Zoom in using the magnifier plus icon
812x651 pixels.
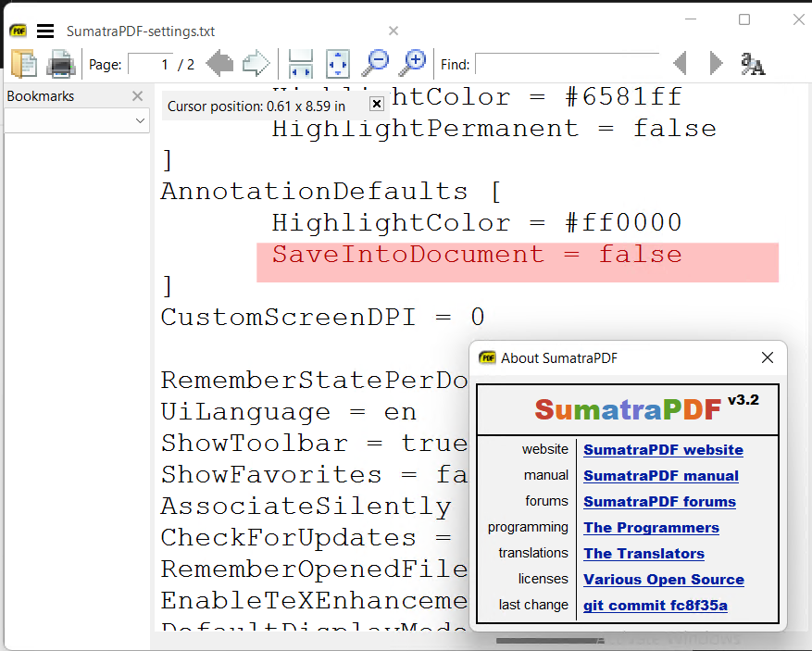point(412,64)
